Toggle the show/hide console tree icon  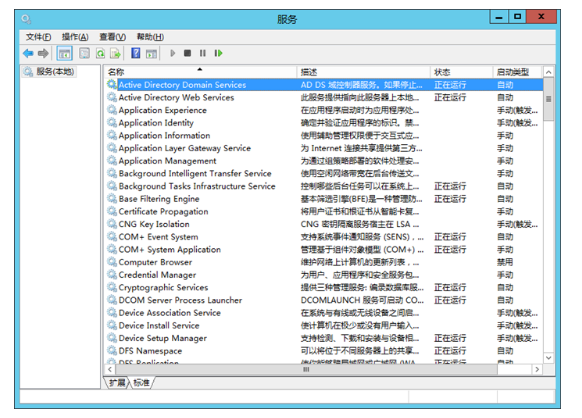pyautogui.click(x=64, y=53)
